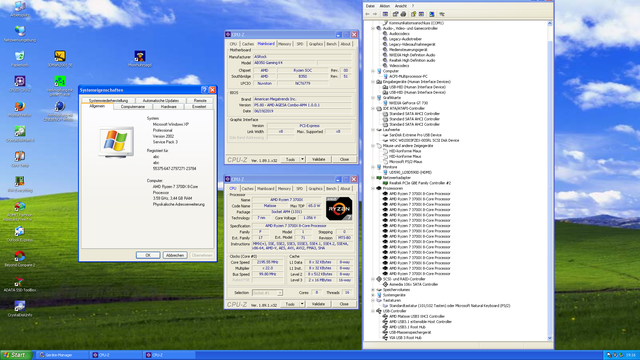Open the Caches tab in lower CPU-Z window
This screenshot has width=640, height=360.
coord(247,189)
